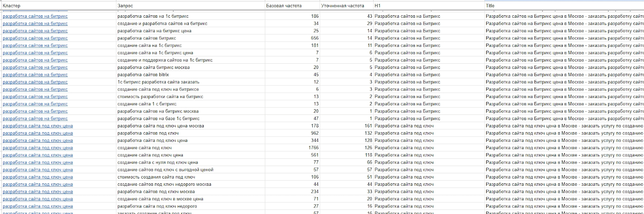This screenshot has height=214, width=644.
Task: Click query cell 'разработка сайтов на базе 1с битрикс'
Action: (x=158, y=118)
